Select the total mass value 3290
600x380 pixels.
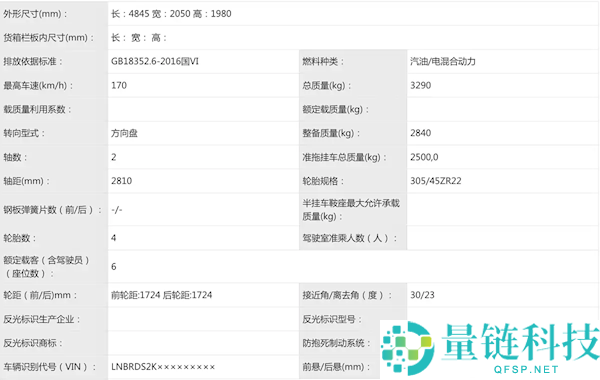coord(421,85)
